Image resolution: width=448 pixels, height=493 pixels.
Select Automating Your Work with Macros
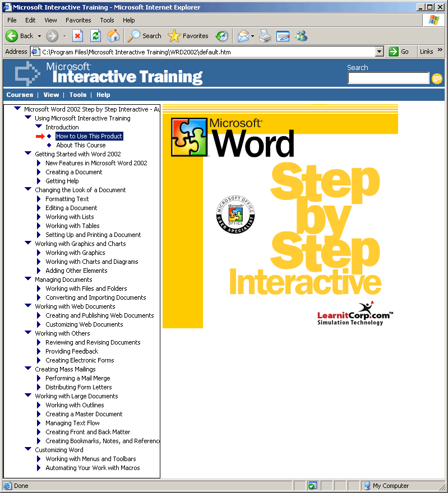click(x=93, y=468)
